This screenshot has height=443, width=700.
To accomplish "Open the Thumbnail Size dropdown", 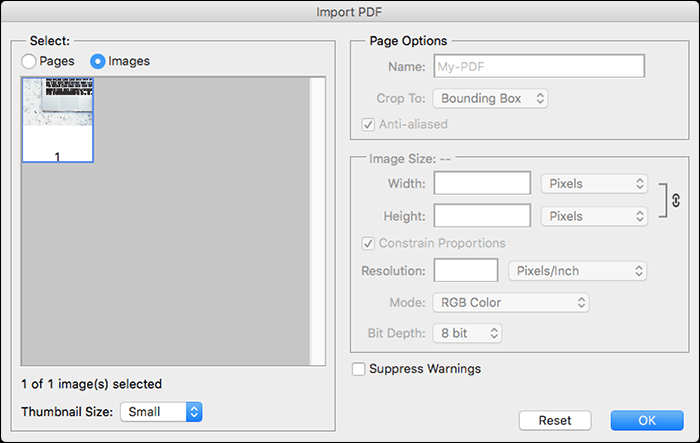I will (x=161, y=412).
